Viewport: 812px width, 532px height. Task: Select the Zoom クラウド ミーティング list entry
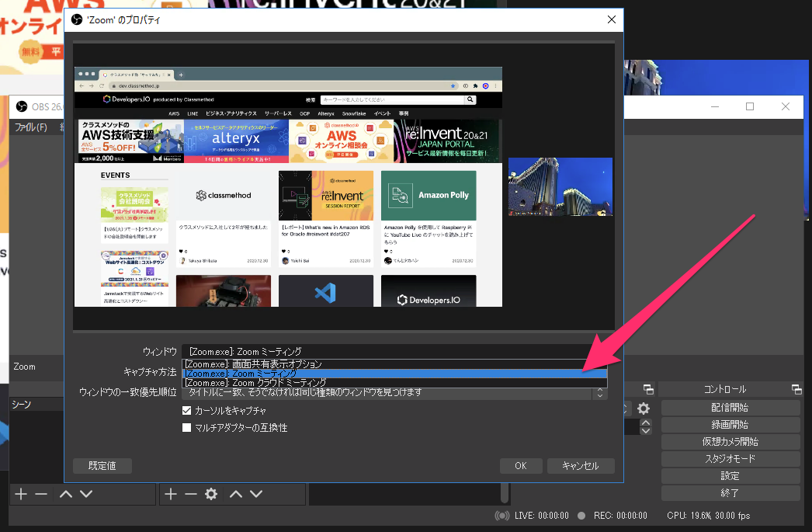coord(394,383)
